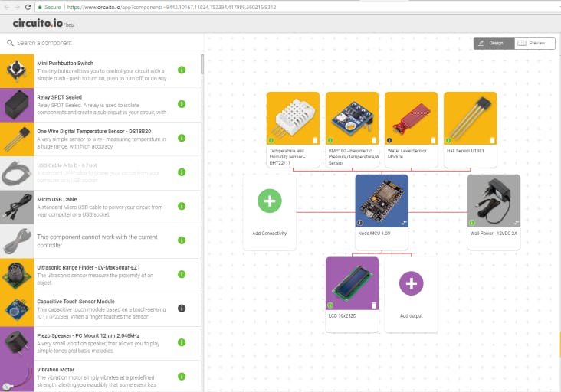The image size is (561, 392).
Task: Open info icon for Mini Pushbutton Switch
Action: coord(182,70)
